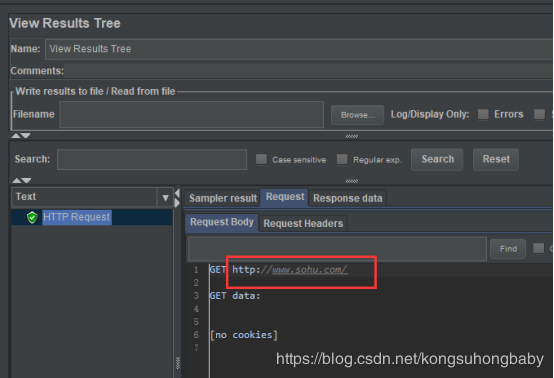Screen dimensions: 554x378
Task: Click the 'GET data:' line text
Action: click(235, 296)
